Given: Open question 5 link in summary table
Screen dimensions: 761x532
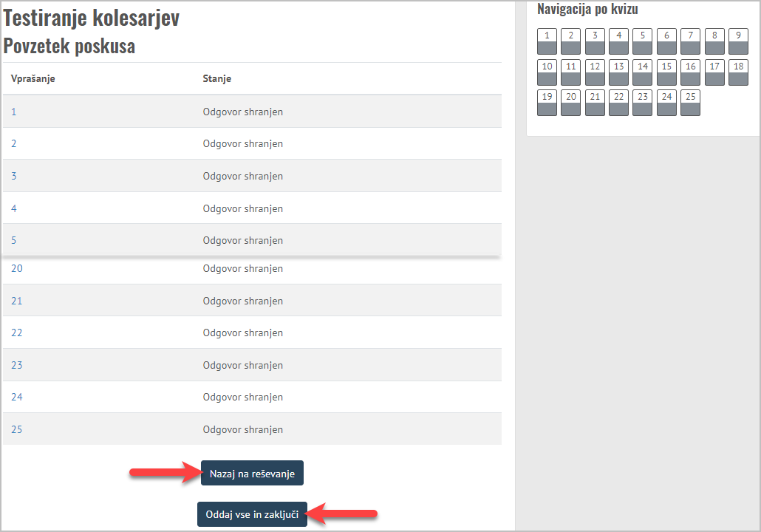Looking at the screenshot, I should (13, 240).
